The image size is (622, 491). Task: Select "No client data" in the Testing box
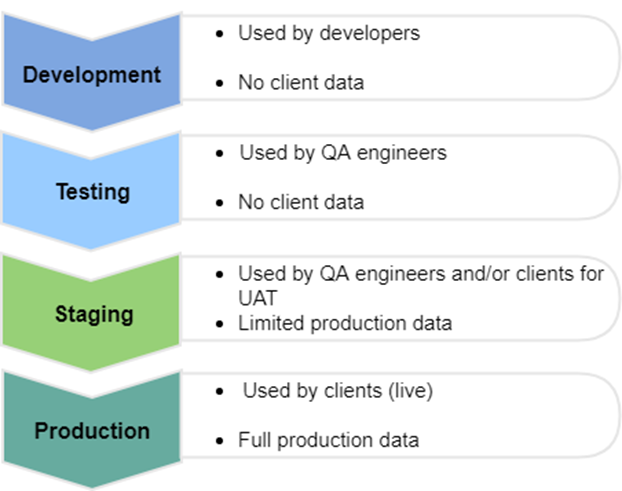click(x=300, y=202)
